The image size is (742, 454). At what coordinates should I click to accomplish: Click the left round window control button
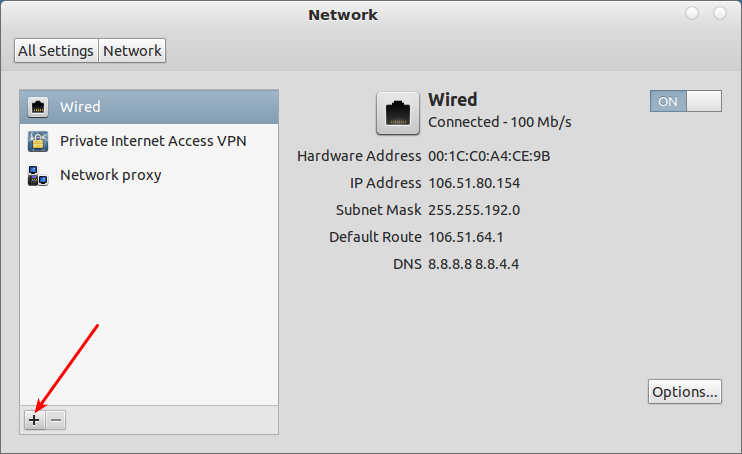tap(692, 14)
